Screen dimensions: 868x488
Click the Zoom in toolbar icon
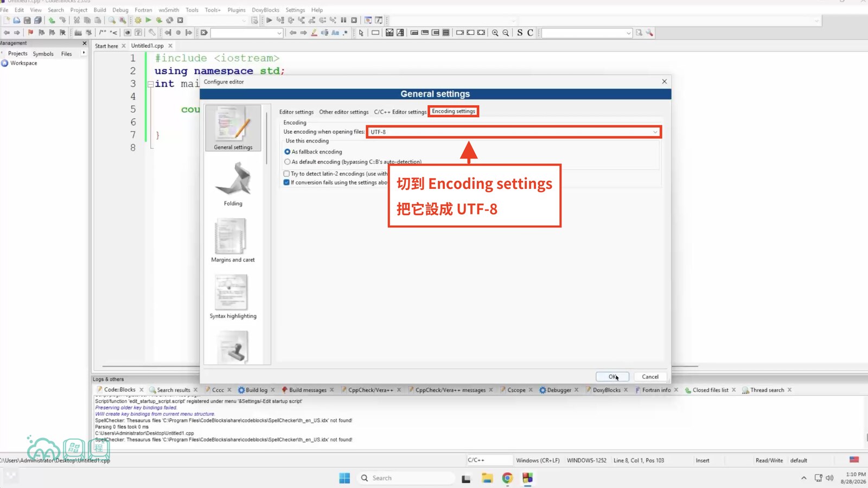[x=495, y=33]
